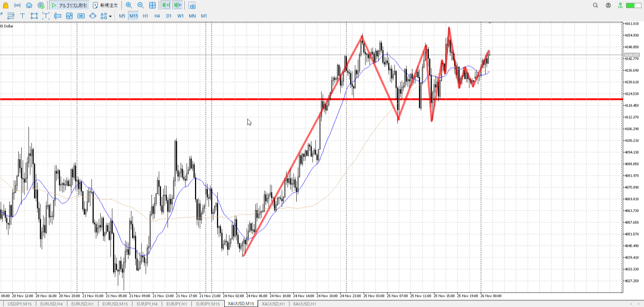Open the user account profile icon

coord(608,5)
